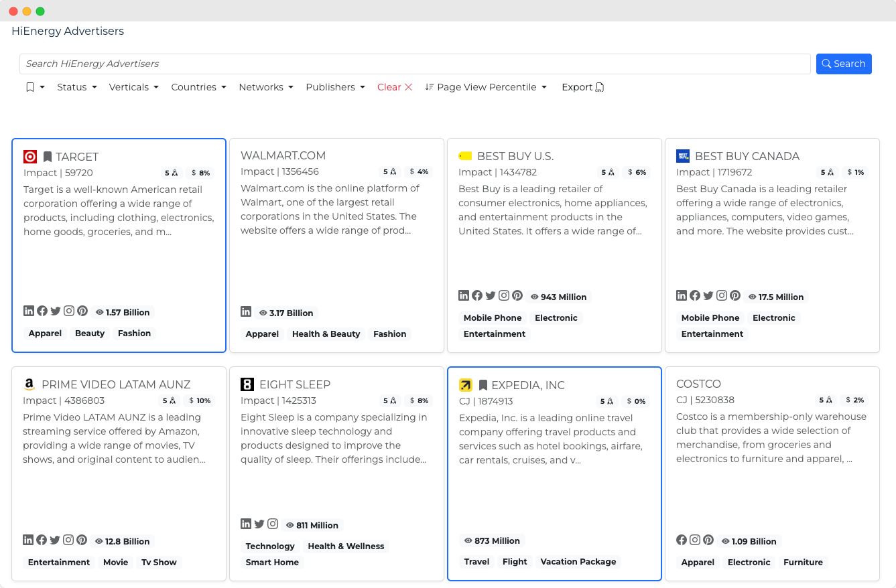The width and height of the screenshot is (896, 588).
Task: Click the 3.17 Billion page views badge
Action: tap(286, 313)
